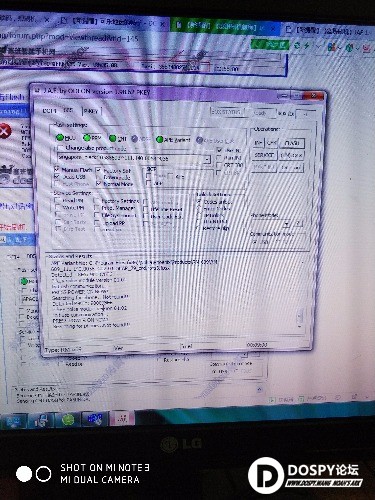Click the red X error icon

(5, 132)
